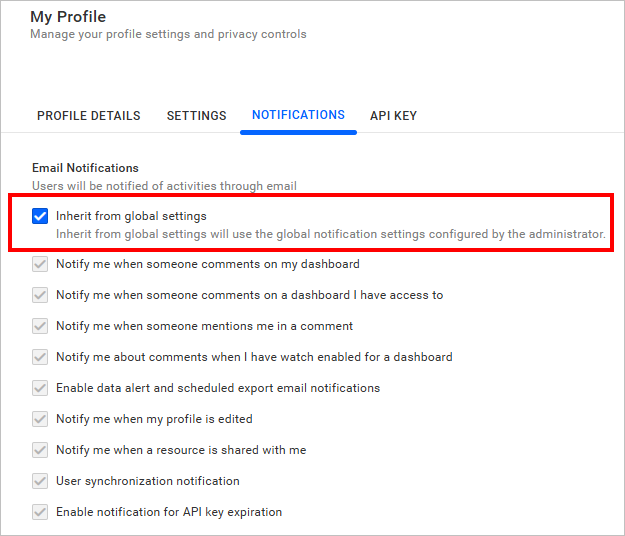Click the Email Notifications section heading

point(85,168)
